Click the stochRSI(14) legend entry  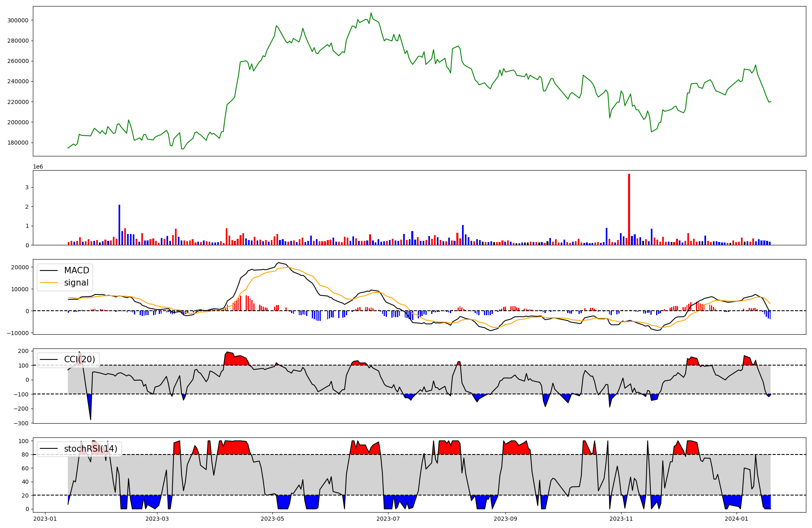point(90,449)
